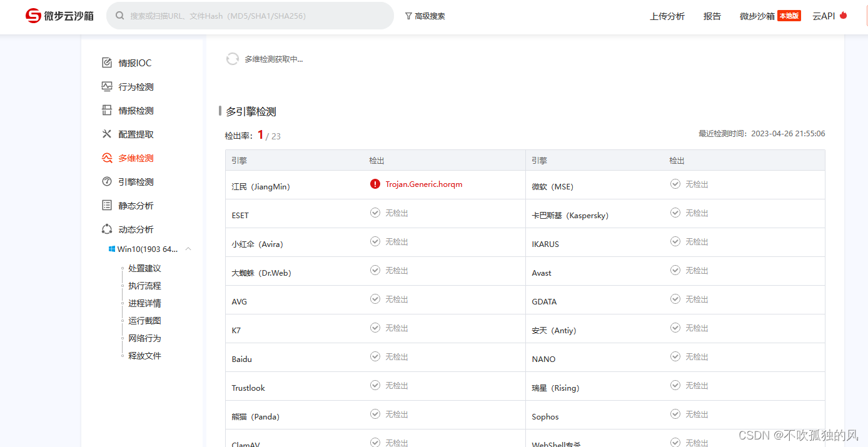Image resolution: width=868 pixels, height=447 pixels.
Task: Open 进程详情 sub-item
Action: coord(144,303)
